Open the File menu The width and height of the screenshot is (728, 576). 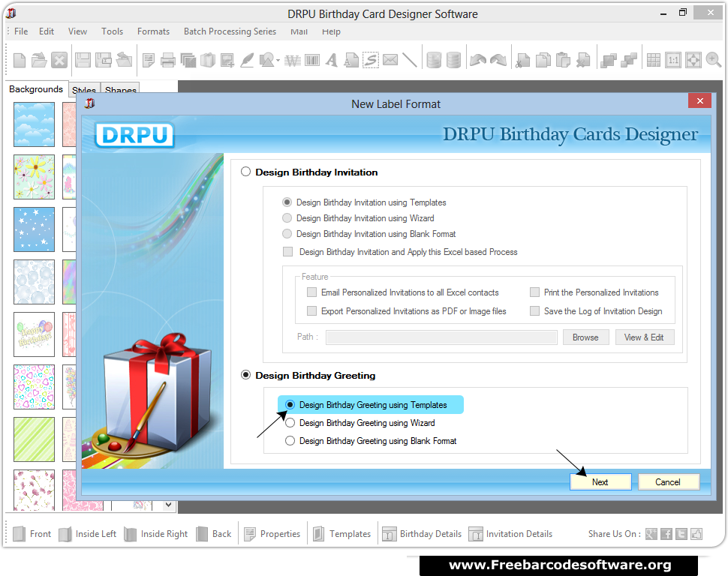click(21, 31)
